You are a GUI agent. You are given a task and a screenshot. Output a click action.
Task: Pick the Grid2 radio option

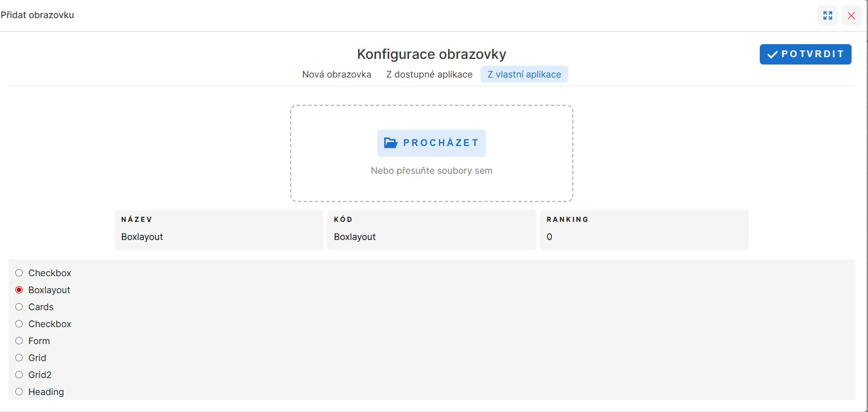pos(19,375)
